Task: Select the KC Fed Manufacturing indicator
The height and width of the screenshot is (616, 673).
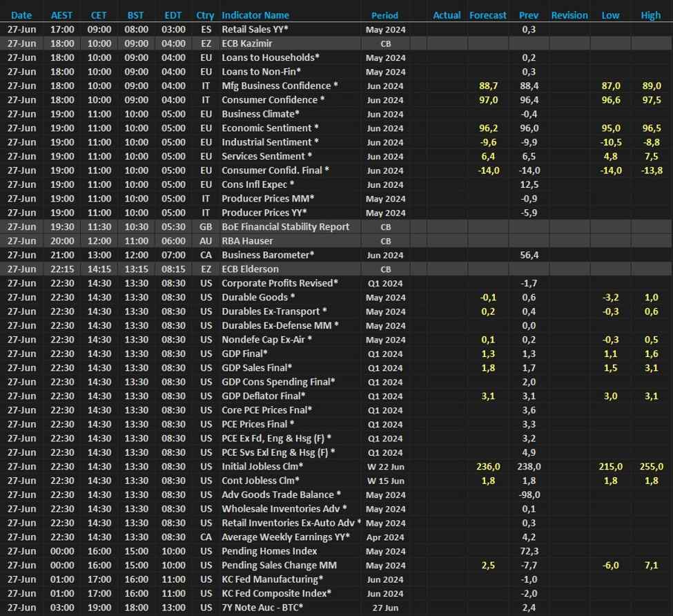Action: coord(272,579)
